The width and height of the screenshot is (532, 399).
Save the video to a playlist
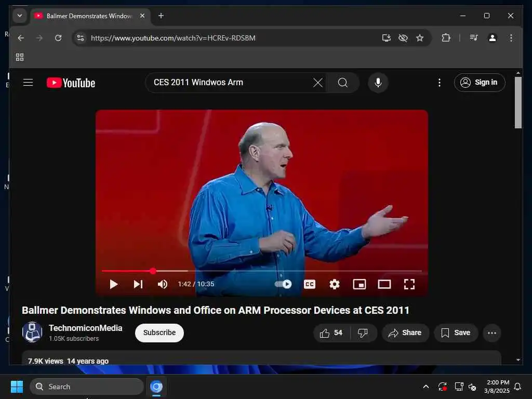tap(456, 333)
